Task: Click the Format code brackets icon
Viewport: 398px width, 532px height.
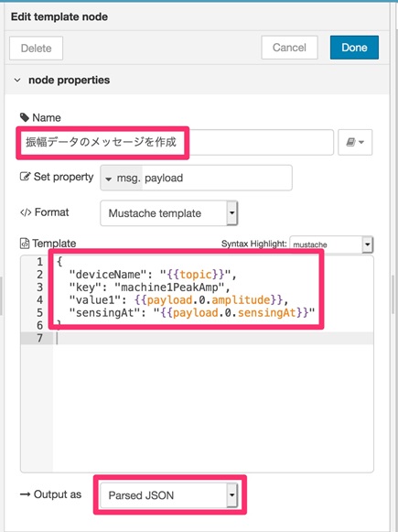Action: pyautogui.click(x=26, y=212)
